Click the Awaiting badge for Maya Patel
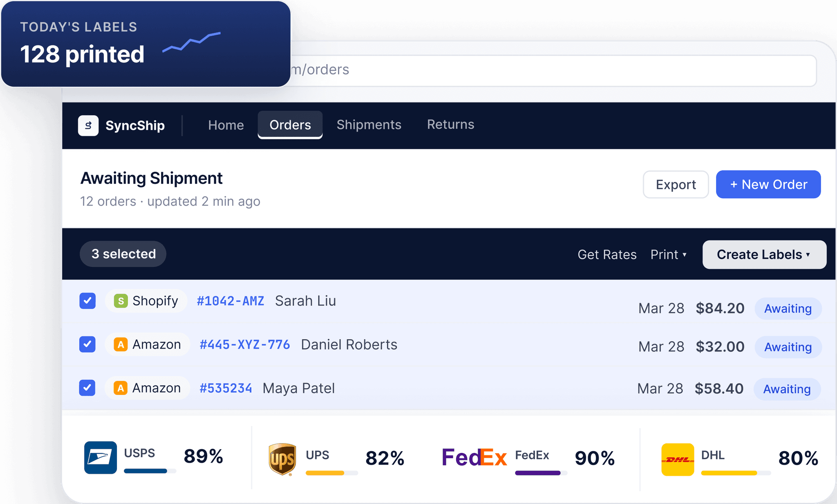 [787, 389]
